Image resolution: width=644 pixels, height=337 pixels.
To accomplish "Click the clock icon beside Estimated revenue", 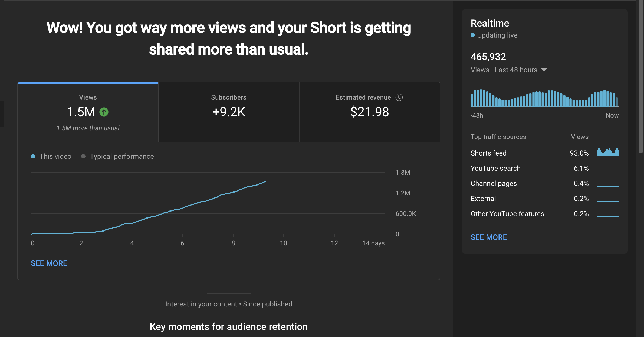I will tap(400, 97).
